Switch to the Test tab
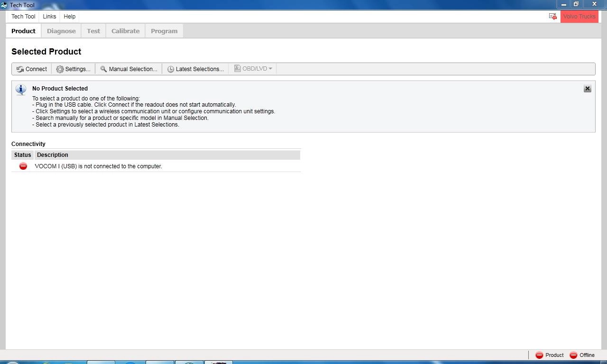Image resolution: width=607 pixels, height=364 pixels. (93, 31)
